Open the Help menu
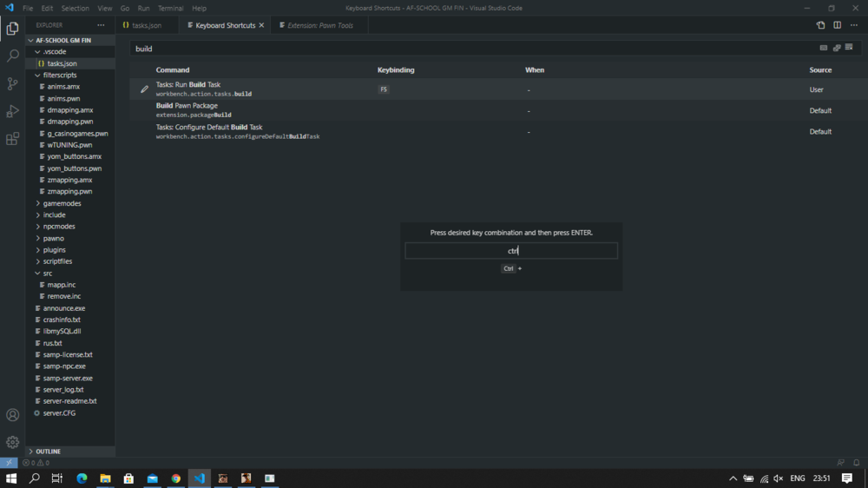Viewport: 868px width, 488px height. pos(199,9)
